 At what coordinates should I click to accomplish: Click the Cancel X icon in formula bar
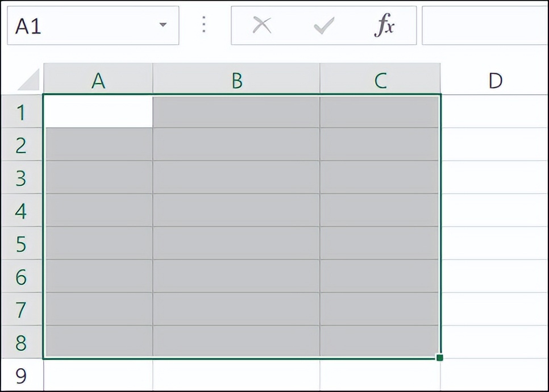click(261, 26)
